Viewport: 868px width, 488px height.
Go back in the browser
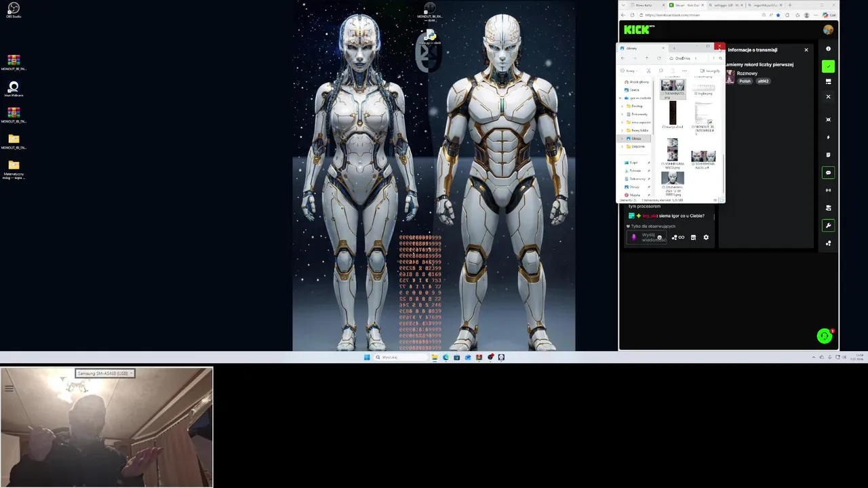click(623, 15)
